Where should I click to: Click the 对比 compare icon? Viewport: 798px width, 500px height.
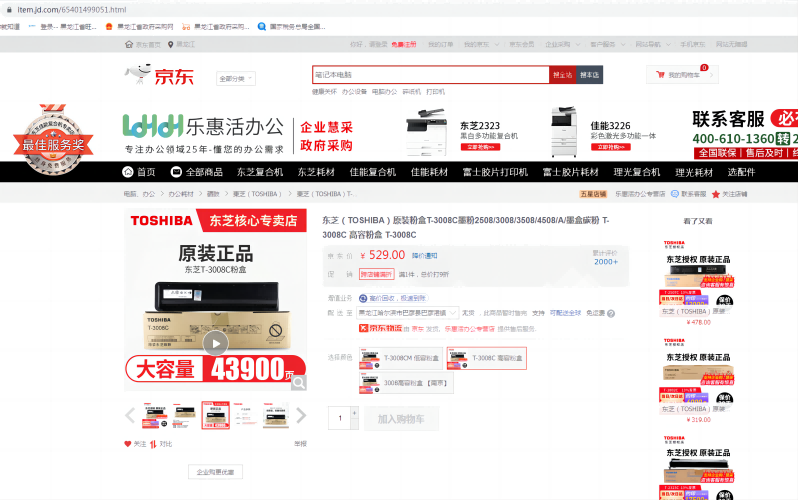pyautogui.click(x=153, y=444)
